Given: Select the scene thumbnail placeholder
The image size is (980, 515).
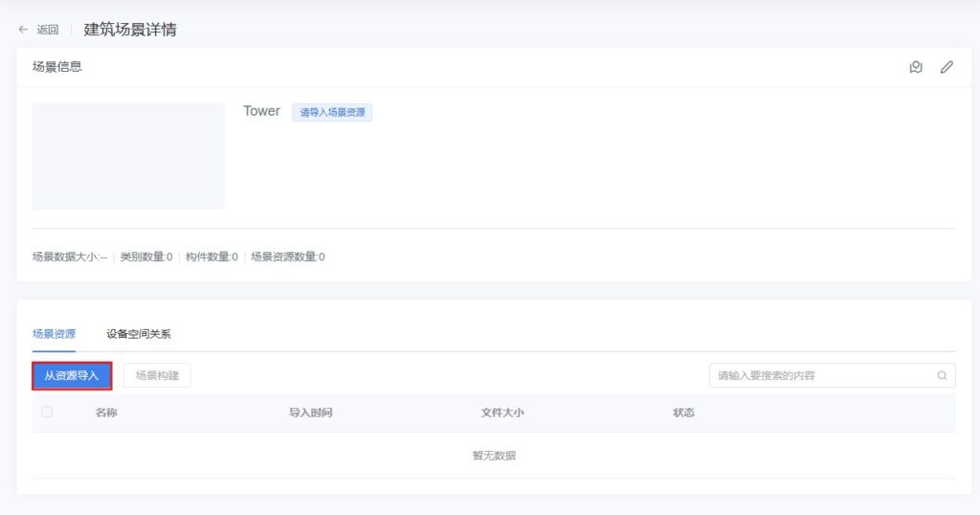Looking at the screenshot, I should [128, 156].
